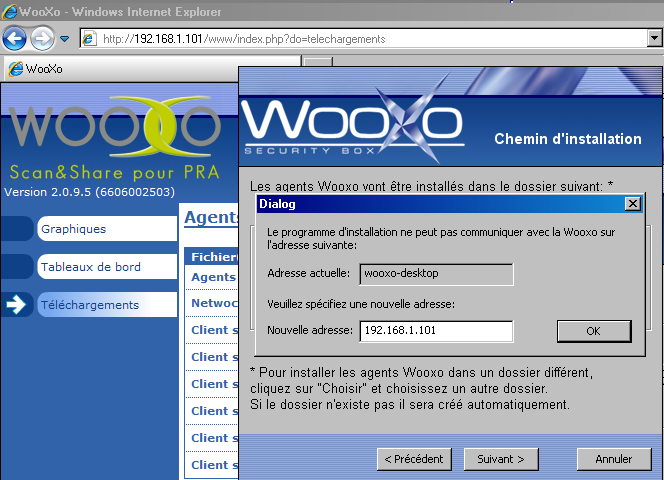Screen dimensions: 664x480
Task: Click the WooXo Scan&Share logo
Action: click(x=115, y=138)
